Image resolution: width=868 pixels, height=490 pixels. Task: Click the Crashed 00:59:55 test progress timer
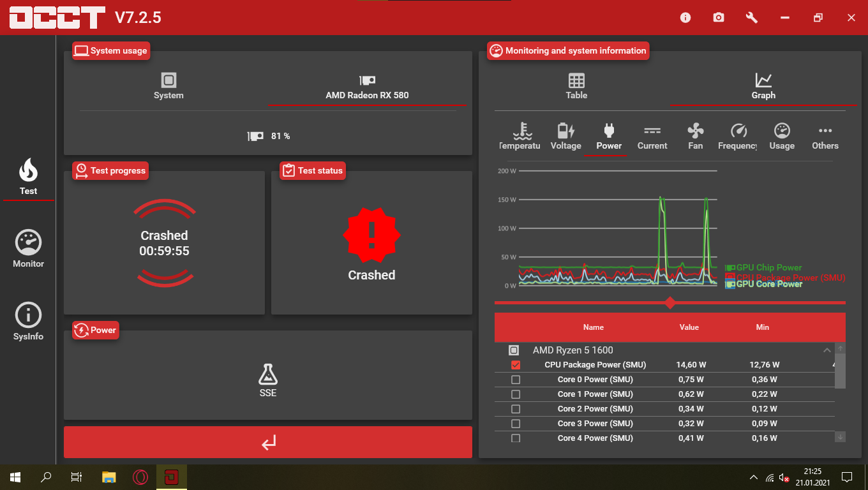tap(165, 243)
